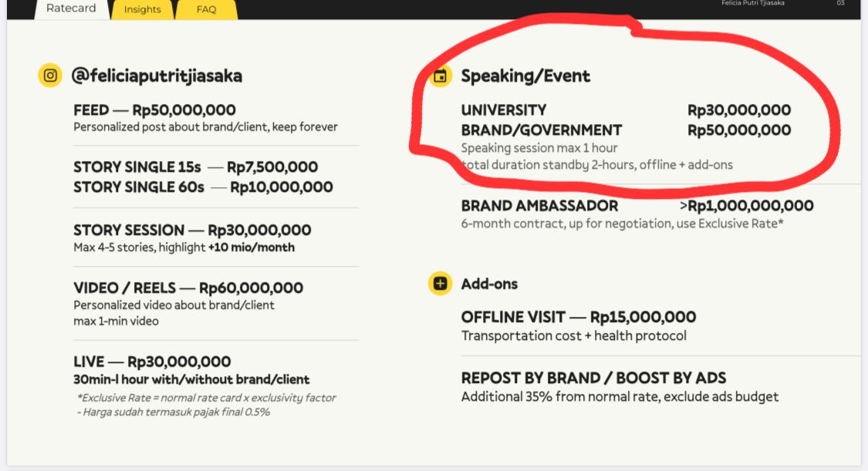Click the OFFLINE VISIT add-on heading
This screenshot has width=868, height=471.
tap(578, 317)
